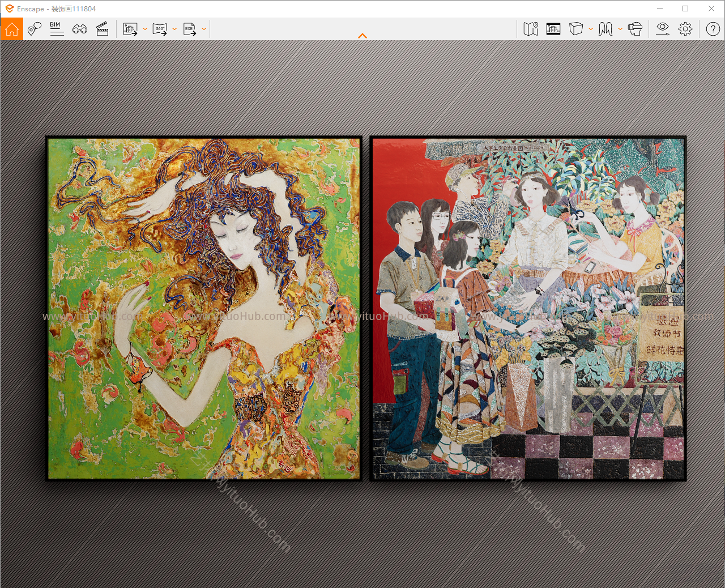Expand the 360° panorama dropdown arrow

point(174,29)
